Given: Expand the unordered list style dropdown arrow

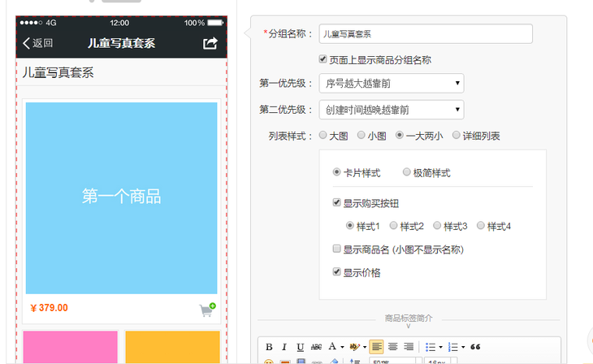Looking at the screenshot, I should (x=440, y=348).
